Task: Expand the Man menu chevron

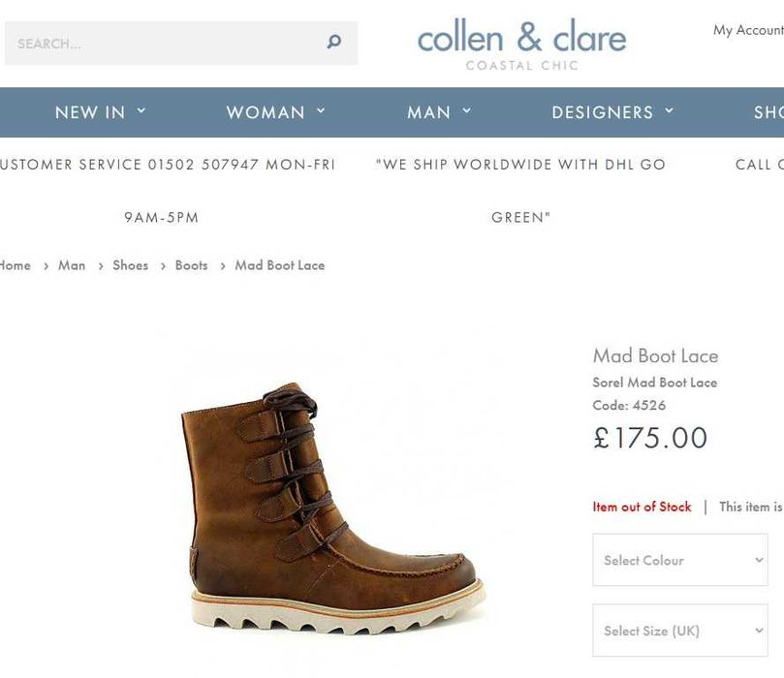Action: (x=466, y=111)
